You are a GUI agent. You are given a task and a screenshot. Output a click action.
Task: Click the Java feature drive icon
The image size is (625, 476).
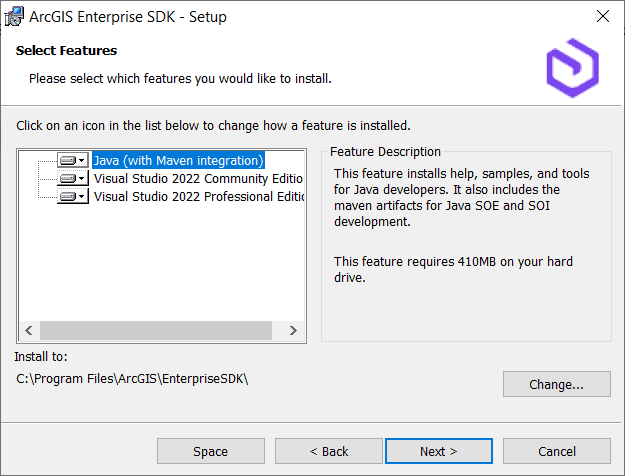pos(68,160)
